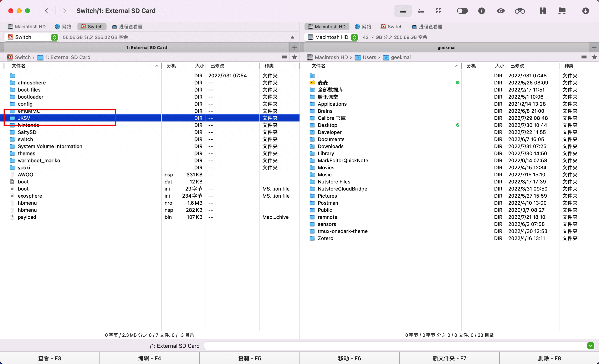Select the 进程查看器 tab in left panel
Screen dimensions: 599x364
(x=130, y=26)
